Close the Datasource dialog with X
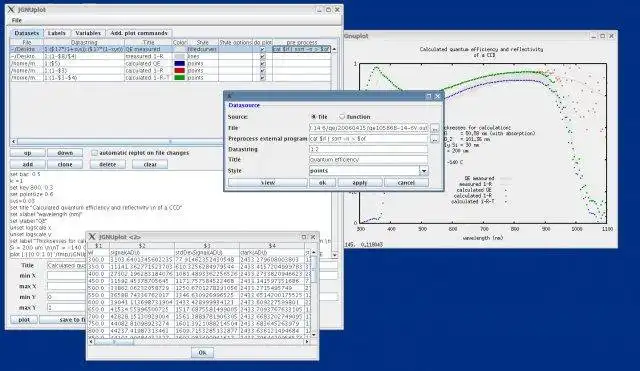This screenshot has width=640, height=371. pos(438,96)
